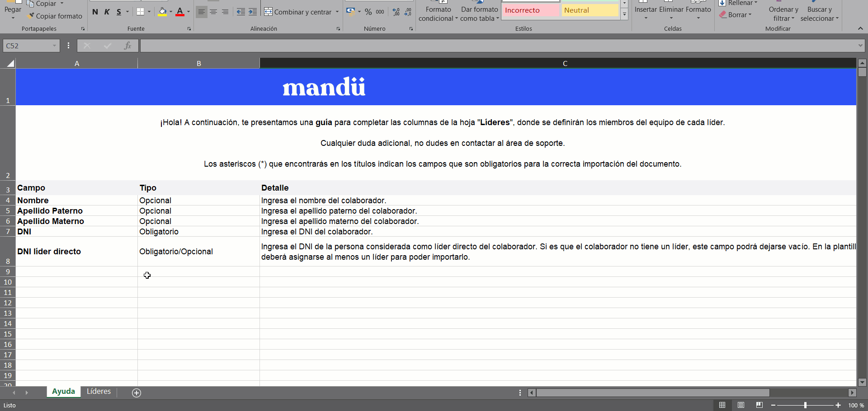This screenshot has height=411, width=868.
Task: Click Copiar in the clipboard group
Action: coord(42,4)
